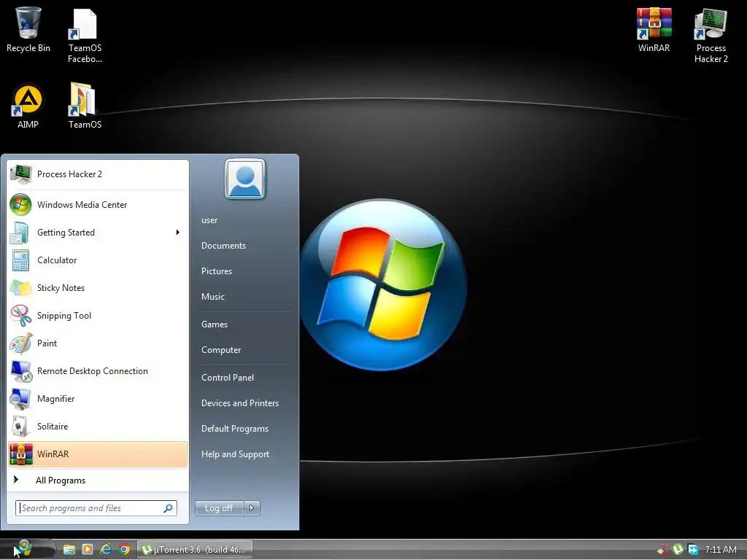Click the Start orb button
This screenshot has width=747, height=560.
(24, 548)
